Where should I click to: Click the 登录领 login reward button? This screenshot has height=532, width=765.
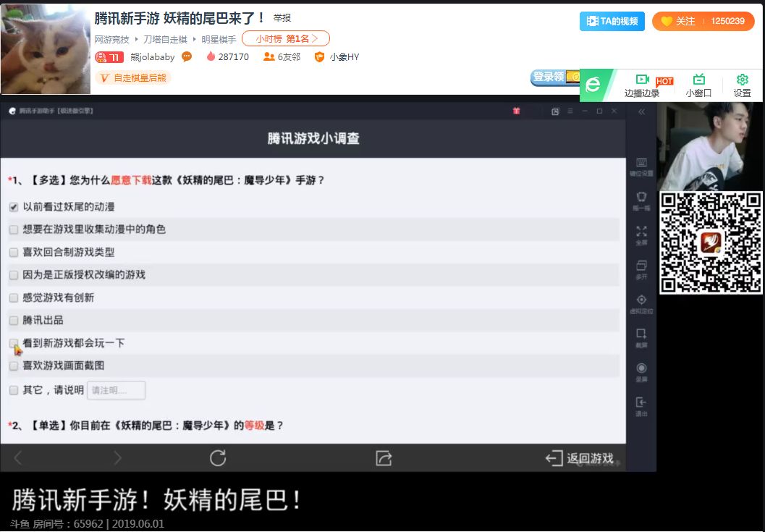click(x=554, y=77)
